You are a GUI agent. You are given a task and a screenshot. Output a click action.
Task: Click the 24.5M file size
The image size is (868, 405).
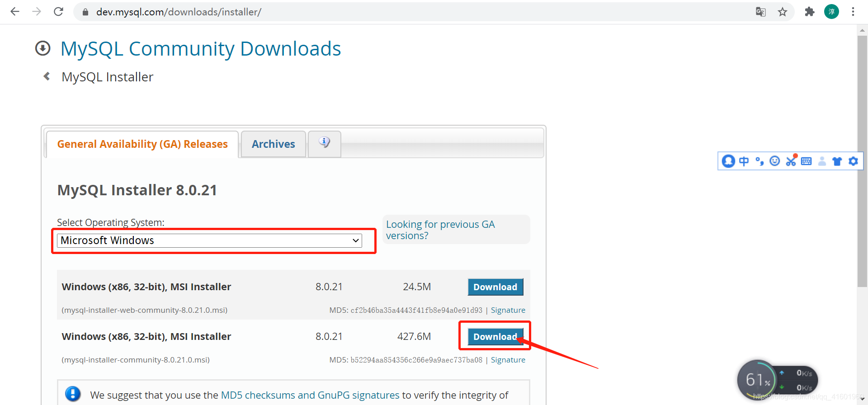point(417,287)
